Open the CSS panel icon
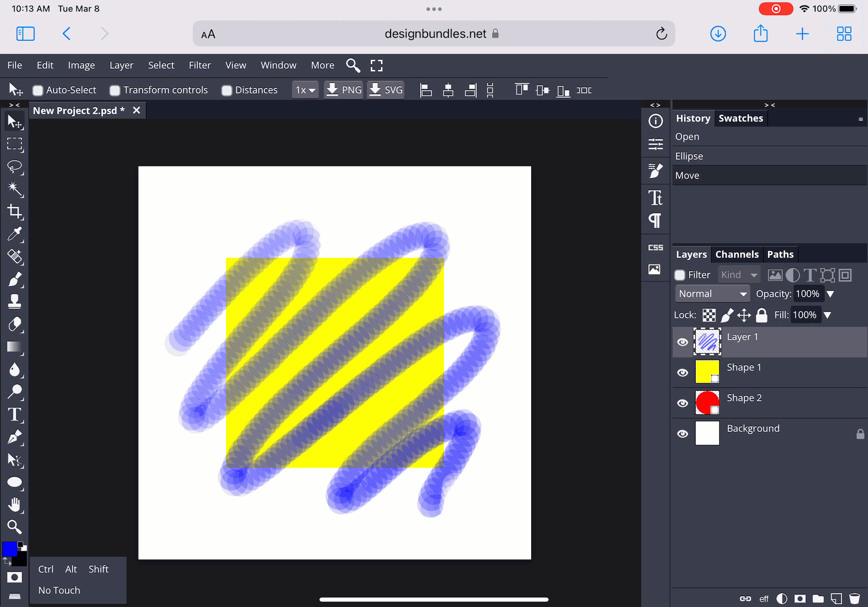This screenshot has height=607, width=868. [x=655, y=247]
